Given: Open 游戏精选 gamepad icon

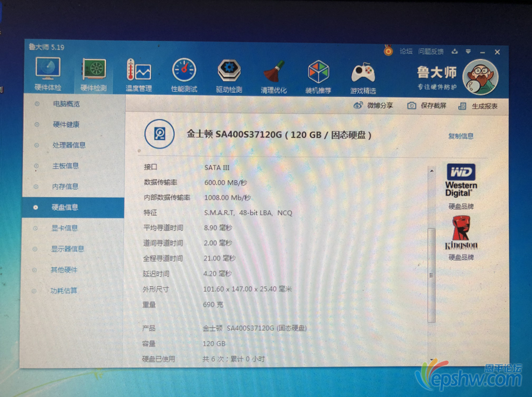Looking at the screenshot, I should 363,77.
